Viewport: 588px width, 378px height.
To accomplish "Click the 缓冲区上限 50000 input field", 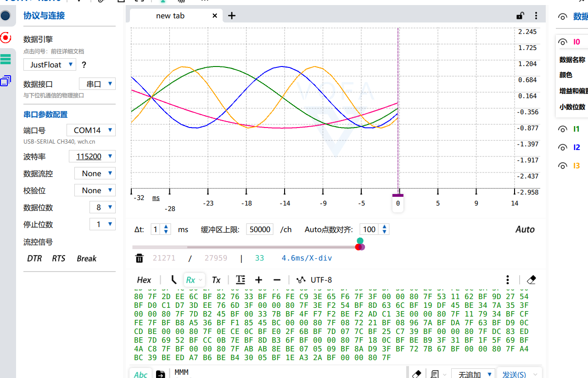I will point(260,229).
